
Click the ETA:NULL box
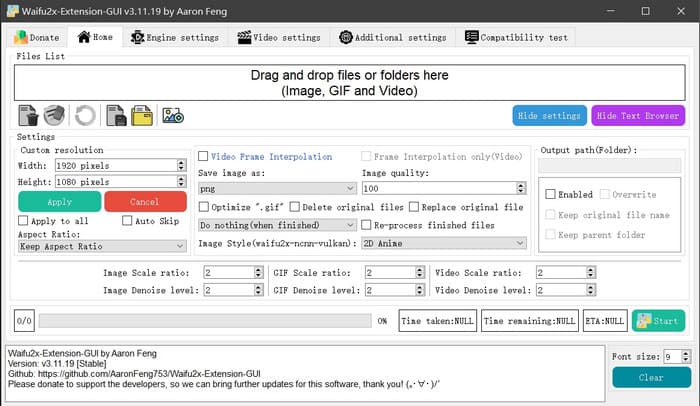point(605,321)
